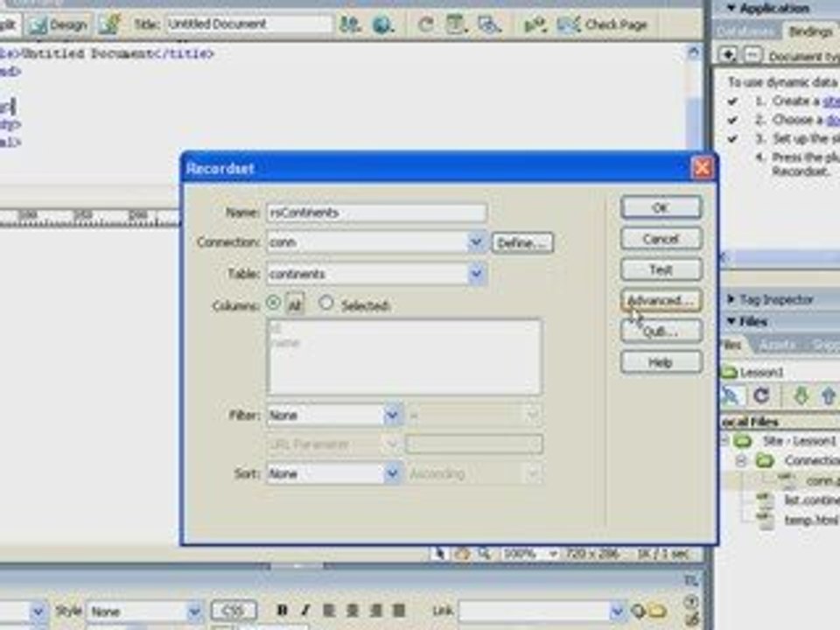Click the plus button in Bindings panel
The height and width of the screenshot is (630, 840).
(728, 54)
